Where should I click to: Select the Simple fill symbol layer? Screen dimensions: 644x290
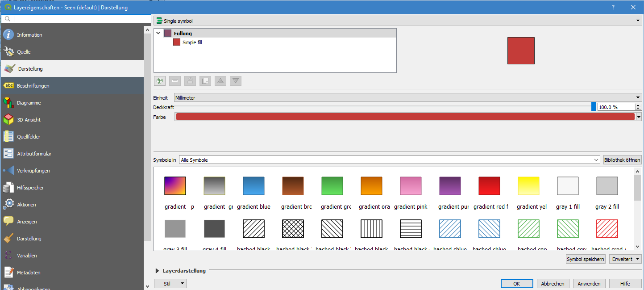[x=192, y=42]
